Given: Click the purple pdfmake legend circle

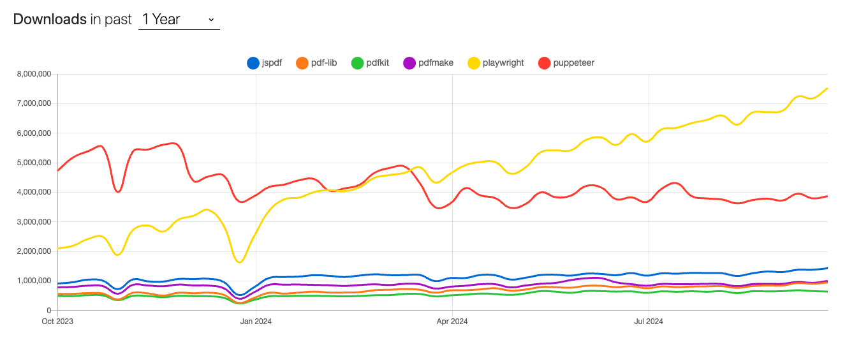Looking at the screenshot, I should 409,63.
